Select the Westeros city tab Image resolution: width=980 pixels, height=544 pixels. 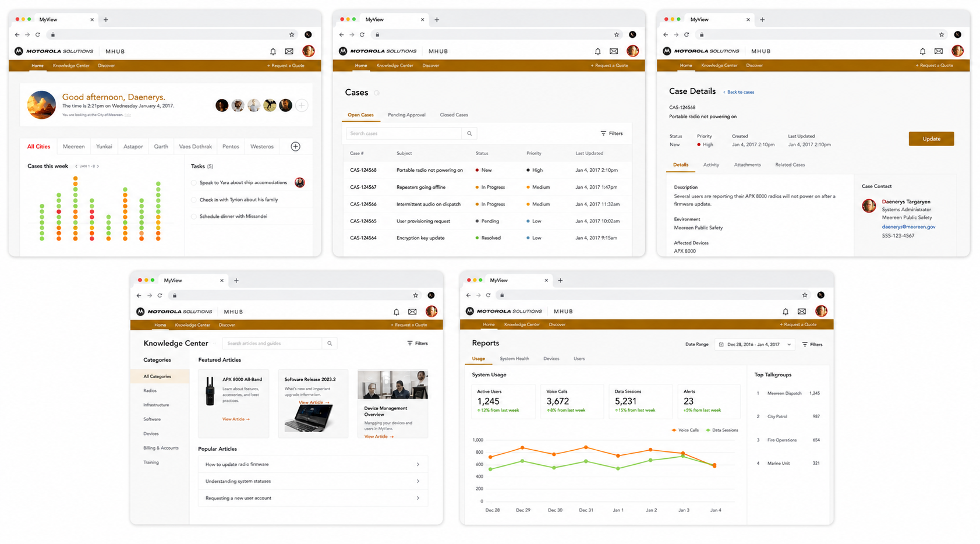point(262,147)
